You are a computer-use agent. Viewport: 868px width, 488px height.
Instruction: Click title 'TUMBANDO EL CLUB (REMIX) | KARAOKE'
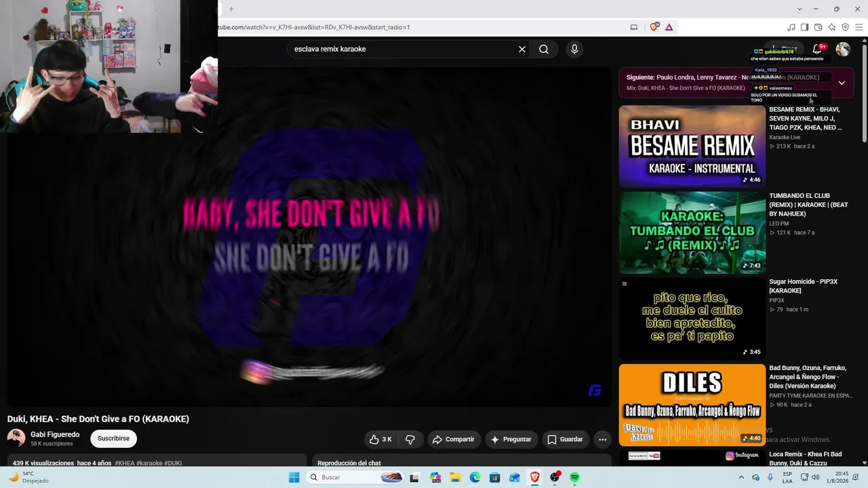tap(808, 205)
